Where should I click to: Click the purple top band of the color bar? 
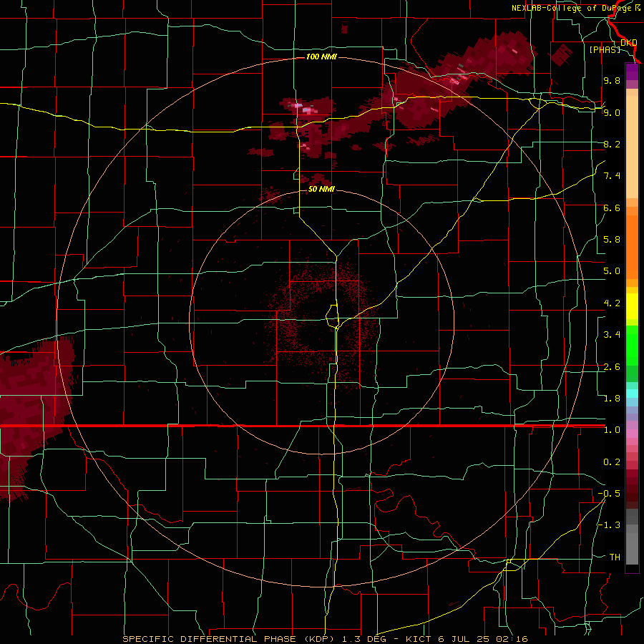632,72
